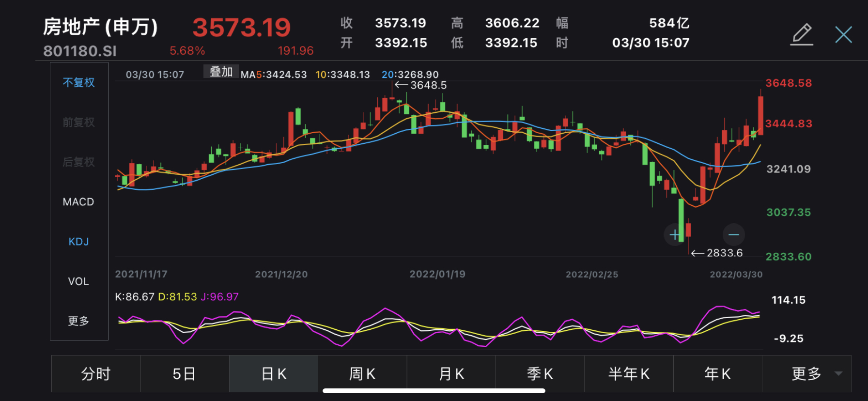
Task: Expand the 更多 period dropdown arrow
Action: pyautogui.click(x=838, y=373)
